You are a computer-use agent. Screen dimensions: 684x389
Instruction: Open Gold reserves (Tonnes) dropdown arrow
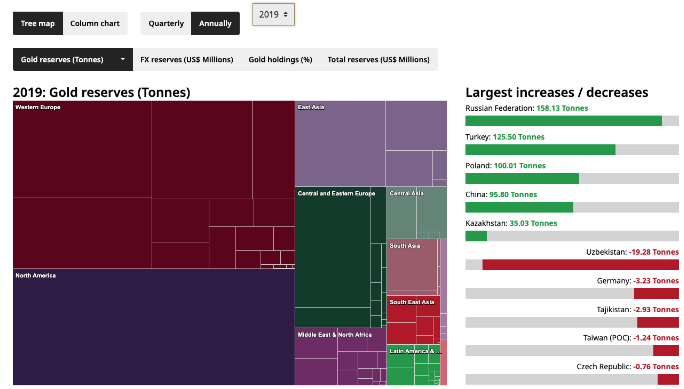[x=123, y=59]
